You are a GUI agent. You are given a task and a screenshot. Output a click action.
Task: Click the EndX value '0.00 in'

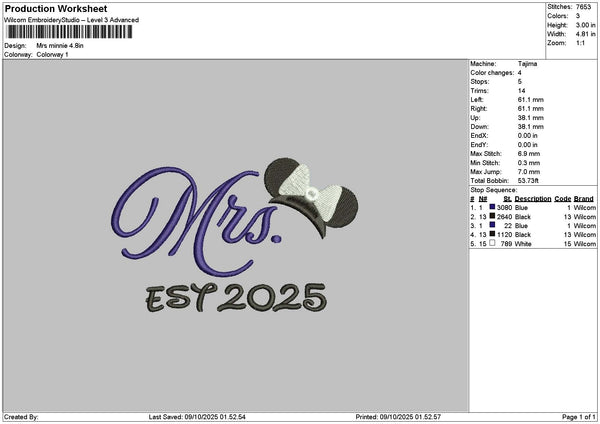(527, 136)
